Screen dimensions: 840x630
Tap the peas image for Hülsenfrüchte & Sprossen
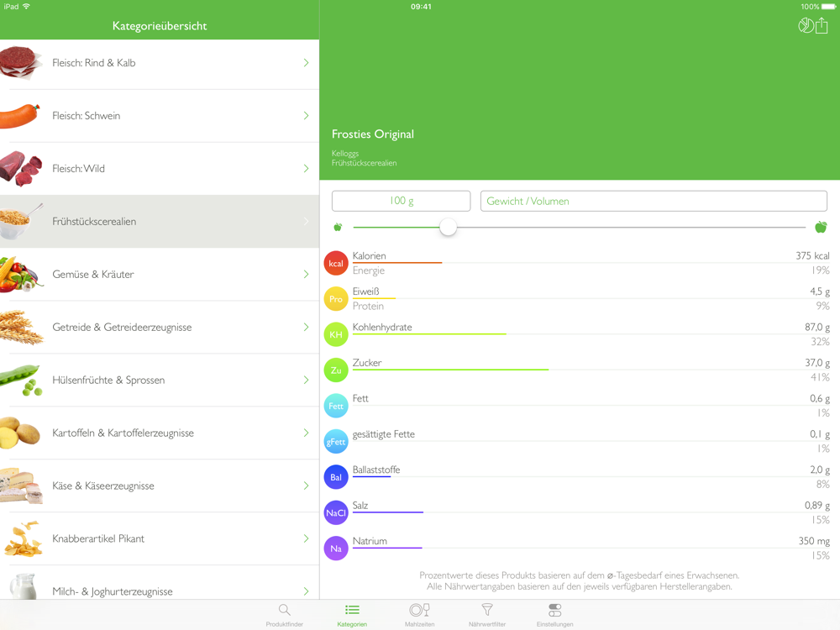pos(22,380)
